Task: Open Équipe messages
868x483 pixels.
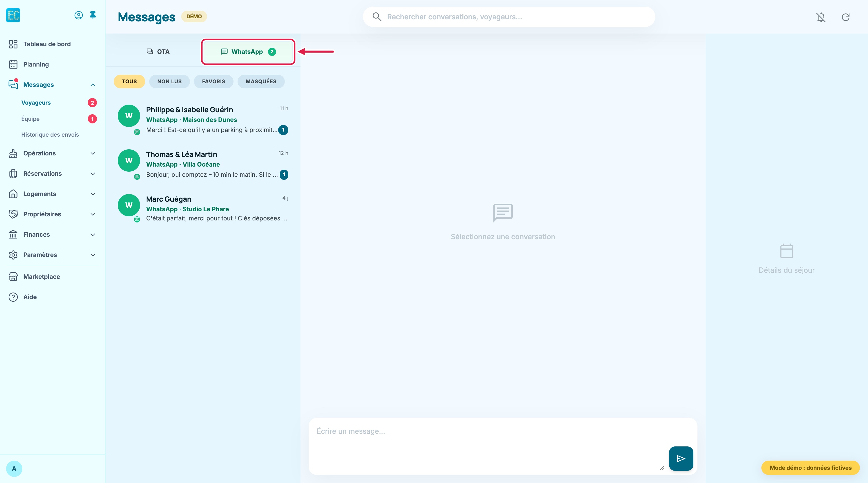Action: click(x=30, y=119)
